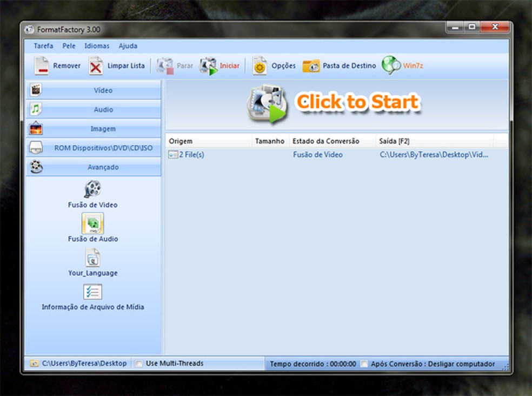532x396 pixels.
Task: Click the Win7z link text
Action: [x=413, y=65]
